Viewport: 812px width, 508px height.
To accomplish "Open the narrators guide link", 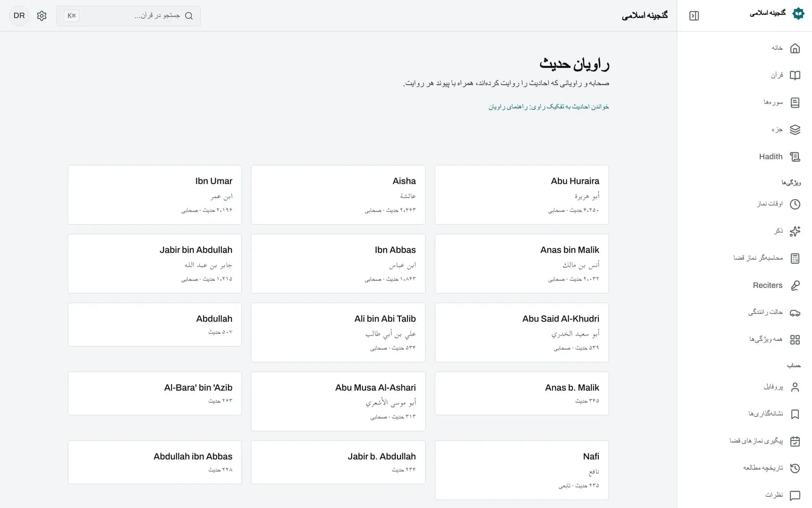I will tap(549, 107).
